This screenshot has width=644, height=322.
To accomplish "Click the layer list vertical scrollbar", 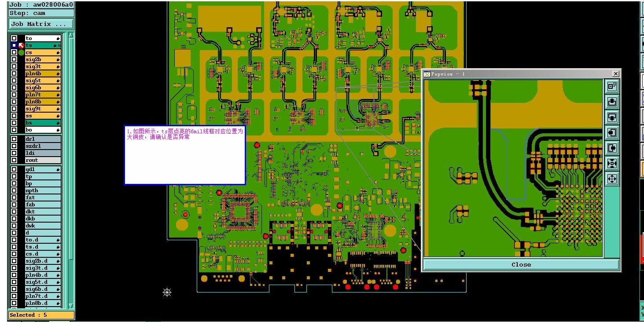I will pos(71,170).
